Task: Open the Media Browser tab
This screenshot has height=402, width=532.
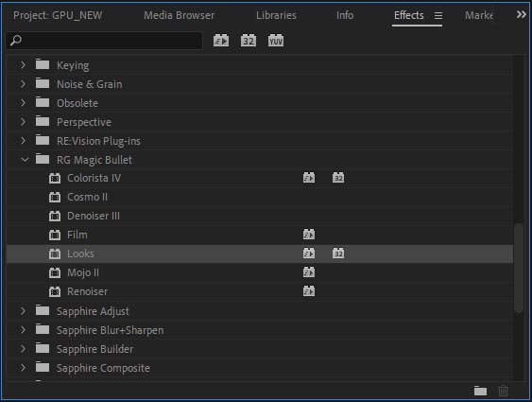Action: (180, 15)
